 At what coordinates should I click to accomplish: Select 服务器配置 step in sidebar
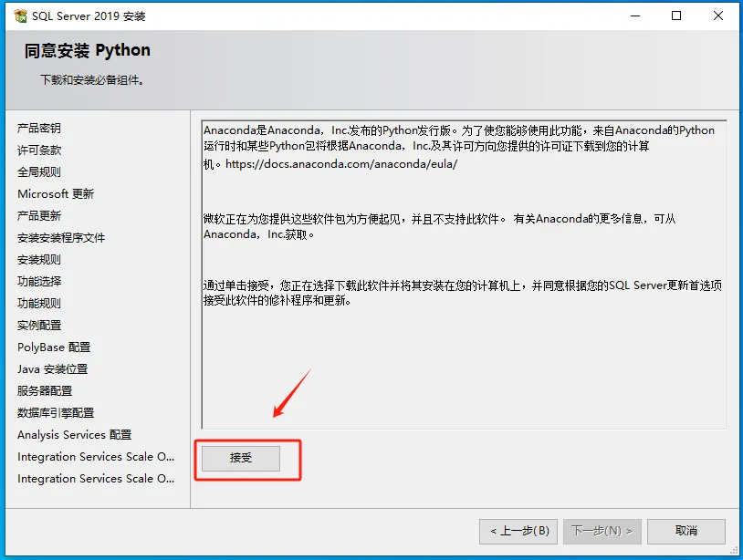click(45, 391)
